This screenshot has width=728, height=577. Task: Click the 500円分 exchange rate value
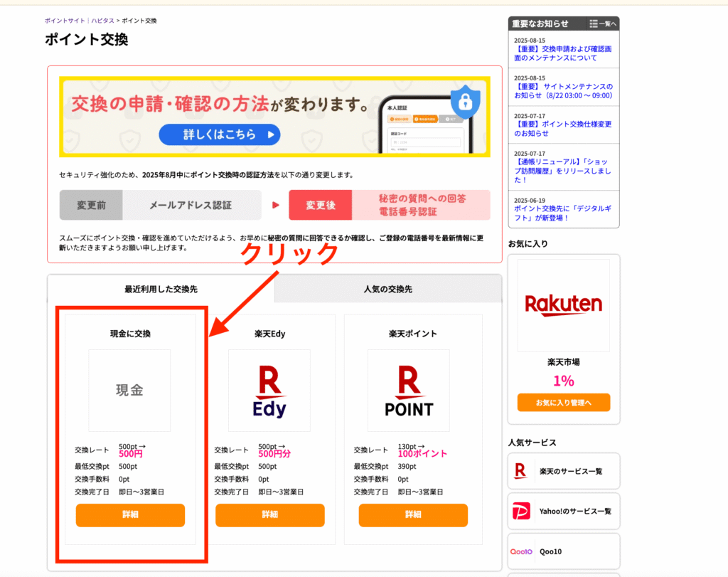tap(274, 454)
